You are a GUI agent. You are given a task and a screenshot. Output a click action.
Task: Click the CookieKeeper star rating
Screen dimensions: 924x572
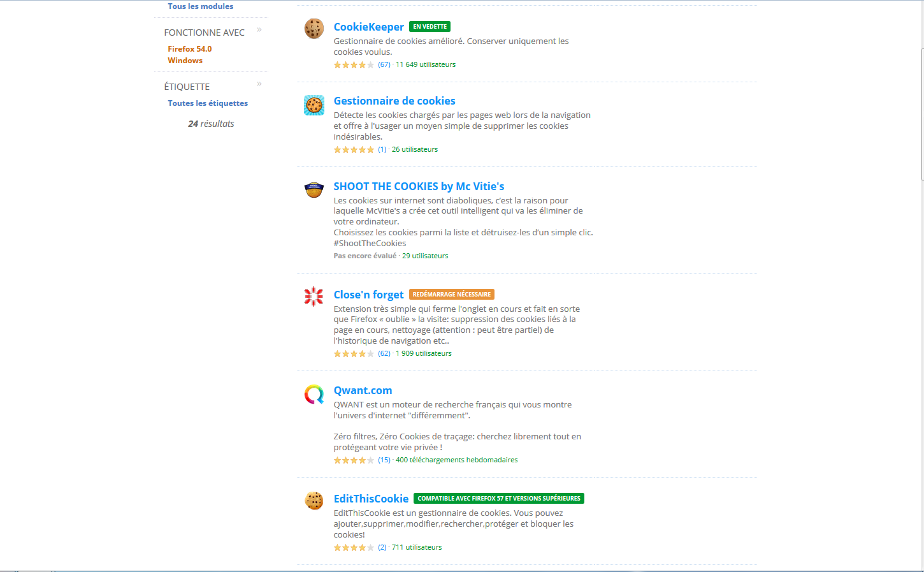354,65
